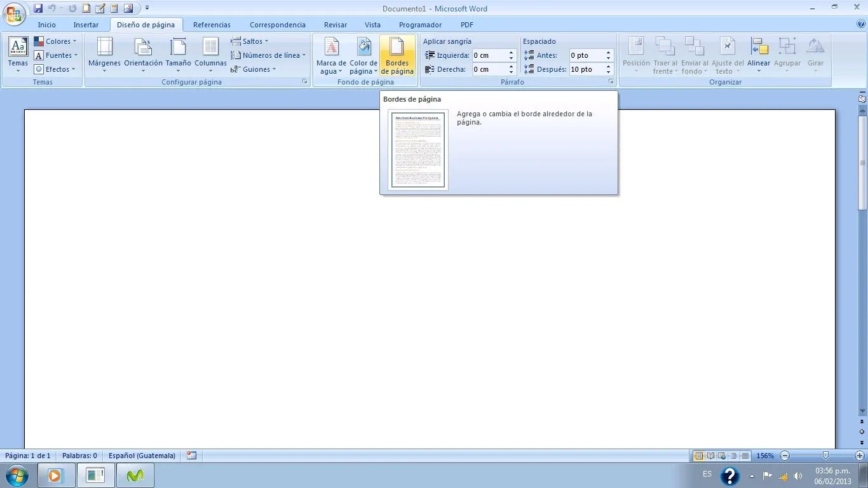Open the Color de página menu
This screenshot has width=868, height=488.
pyautogui.click(x=363, y=55)
